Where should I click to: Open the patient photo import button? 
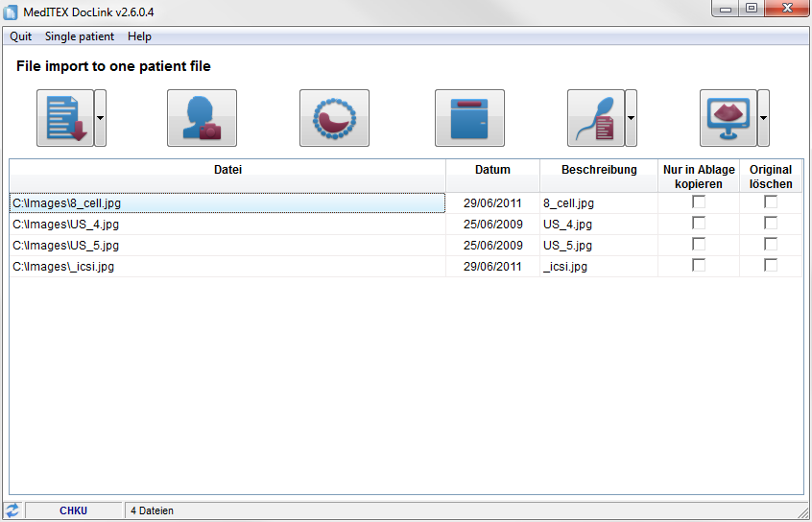tap(202, 118)
